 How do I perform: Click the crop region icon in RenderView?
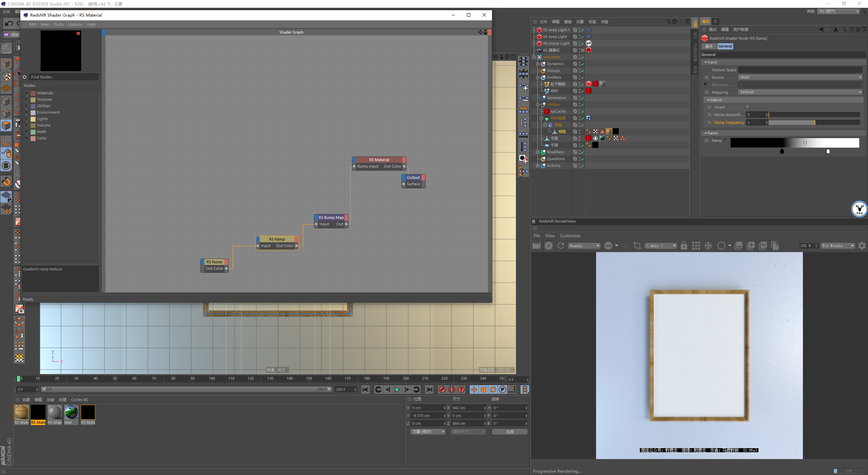tap(637, 246)
